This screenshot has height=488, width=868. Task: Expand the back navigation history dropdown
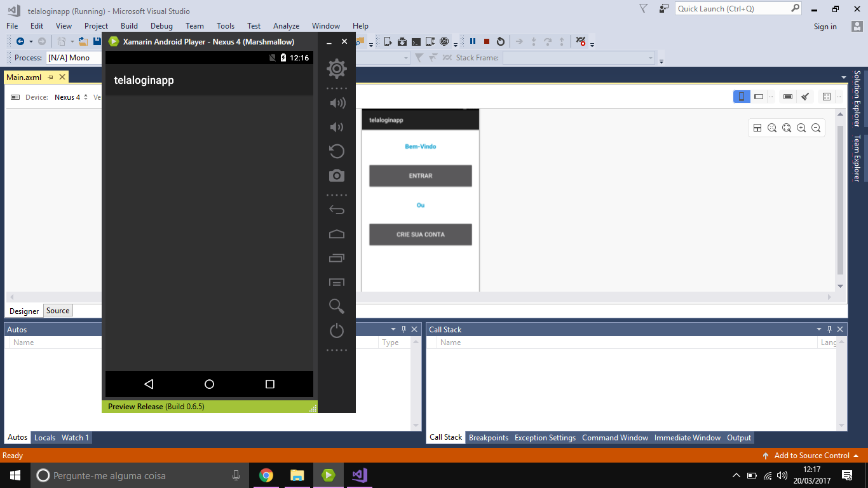pos(31,41)
